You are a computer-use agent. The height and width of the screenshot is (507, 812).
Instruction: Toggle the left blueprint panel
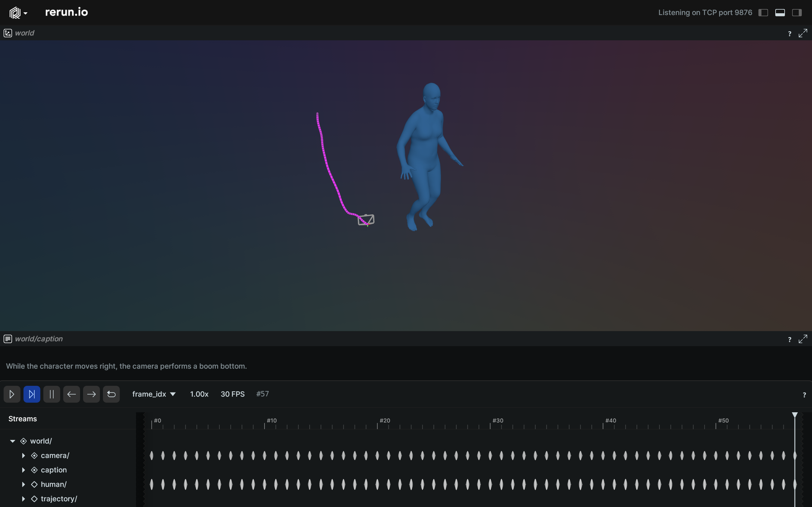pyautogui.click(x=763, y=13)
